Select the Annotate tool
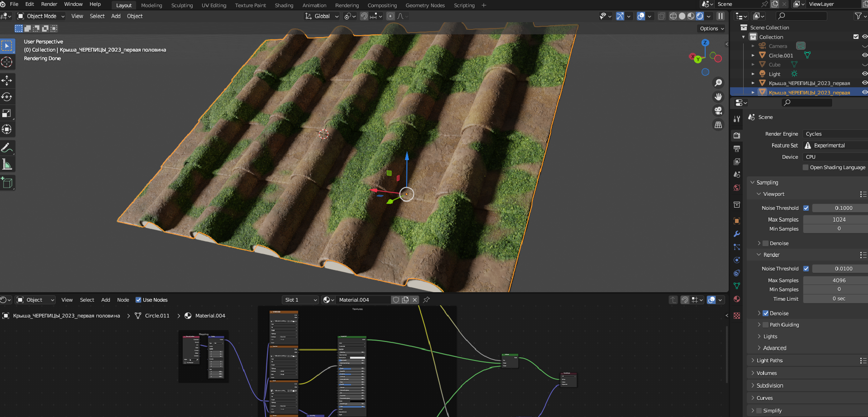 coord(7,148)
